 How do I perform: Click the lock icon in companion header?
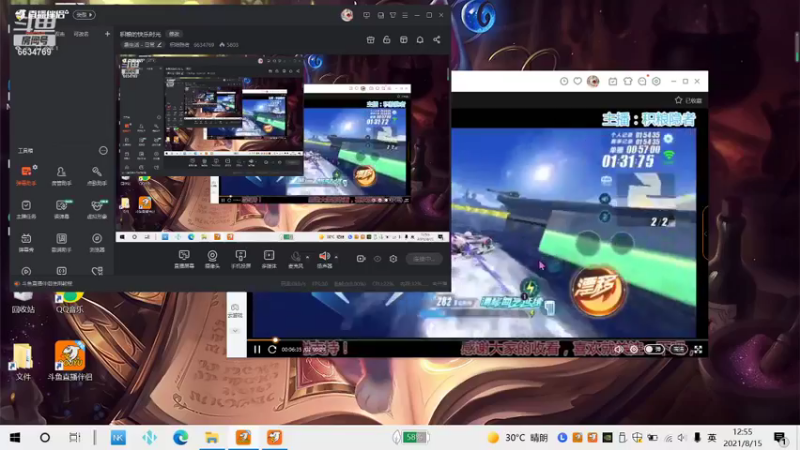[387, 40]
